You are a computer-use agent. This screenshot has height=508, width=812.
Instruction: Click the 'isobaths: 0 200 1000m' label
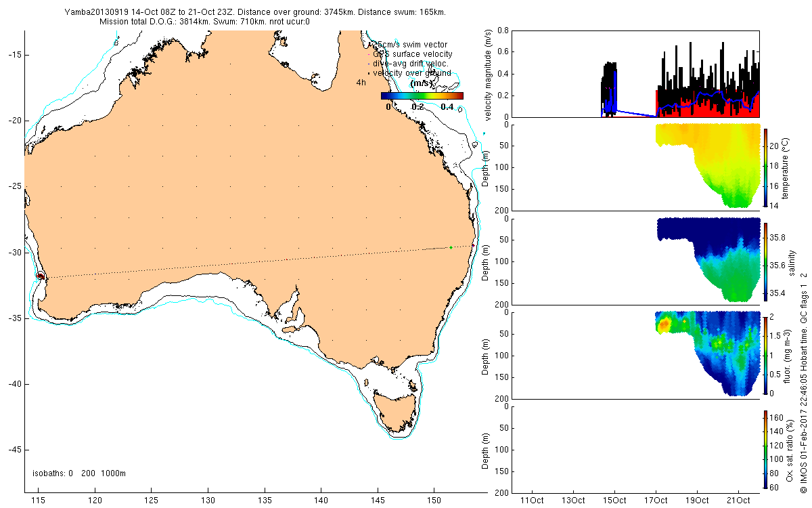coord(79,473)
